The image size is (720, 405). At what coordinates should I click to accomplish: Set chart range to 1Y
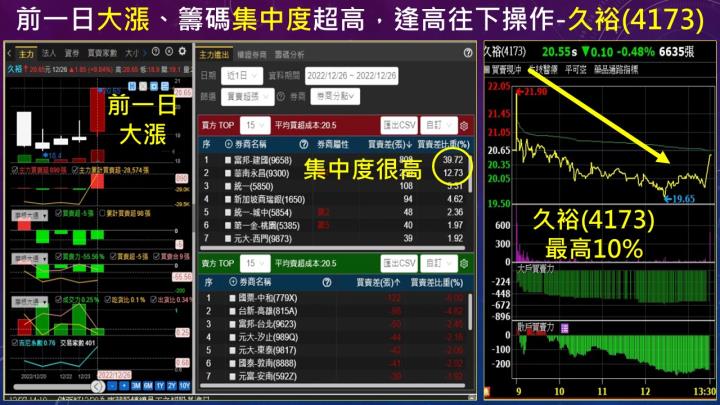160,386
